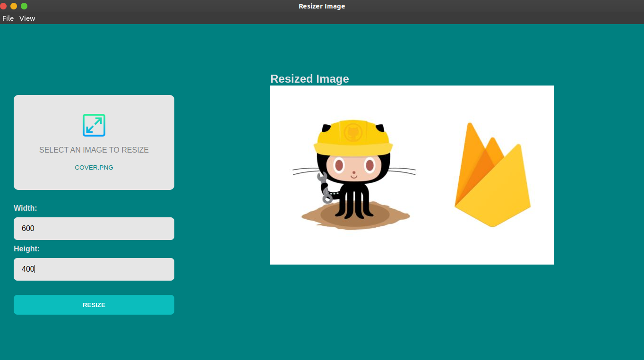
Task: Focus the Height input field
Action: pyautogui.click(x=94, y=269)
